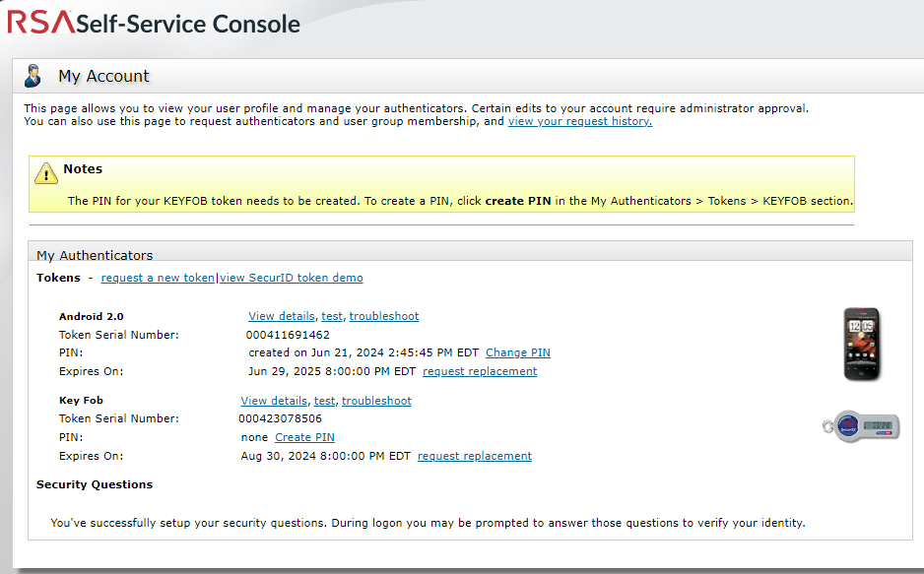Click the successfully setup security questions message

click(428, 523)
